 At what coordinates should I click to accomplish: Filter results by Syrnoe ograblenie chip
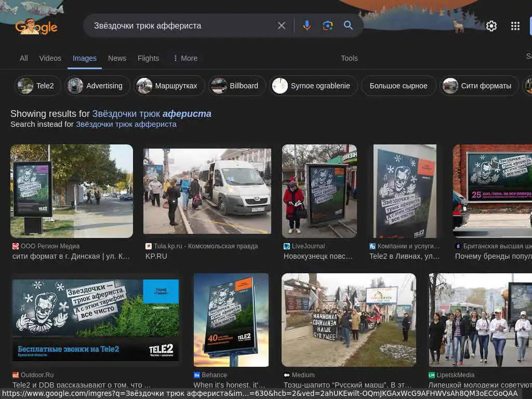313,86
